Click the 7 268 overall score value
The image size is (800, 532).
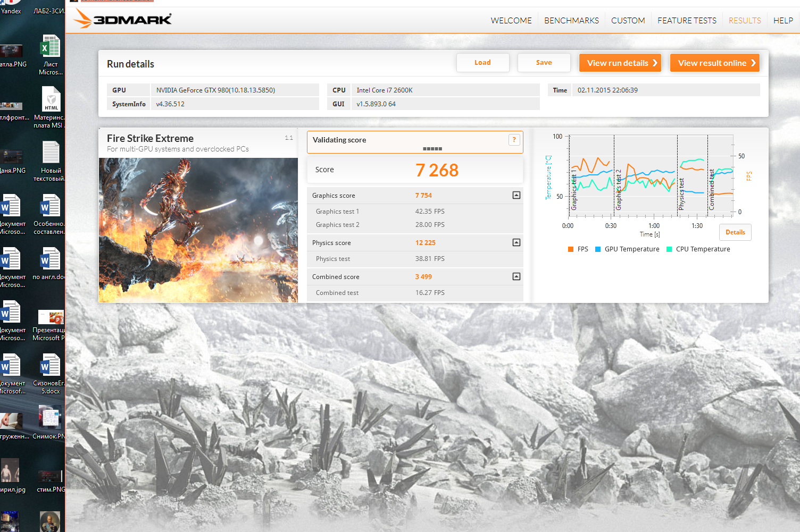(437, 170)
